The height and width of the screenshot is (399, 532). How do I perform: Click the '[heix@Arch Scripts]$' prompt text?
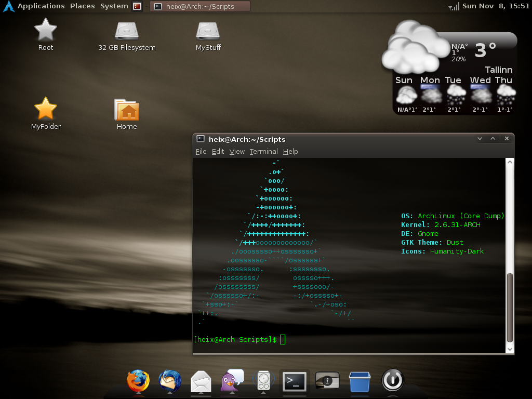[235, 340]
